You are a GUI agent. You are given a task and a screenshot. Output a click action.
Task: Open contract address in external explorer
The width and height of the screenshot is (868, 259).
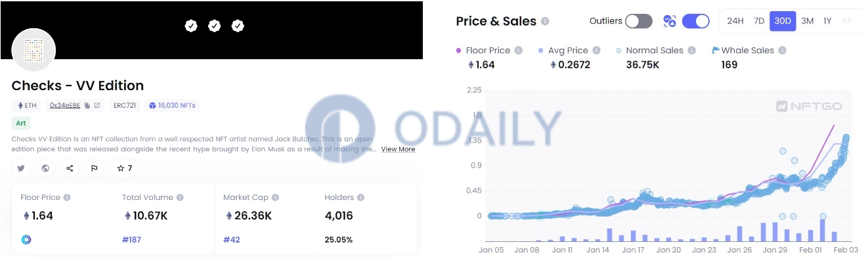(x=97, y=105)
